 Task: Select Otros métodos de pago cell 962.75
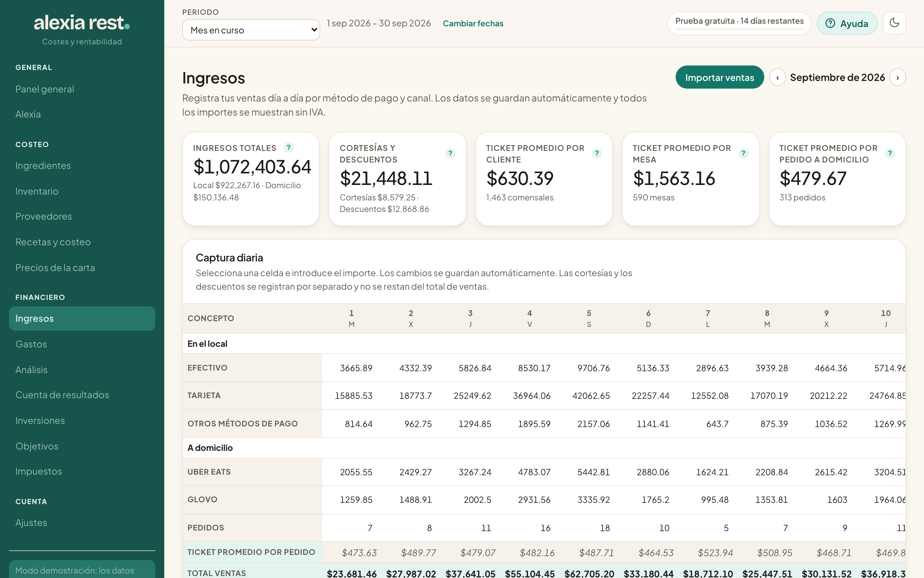tap(411, 424)
